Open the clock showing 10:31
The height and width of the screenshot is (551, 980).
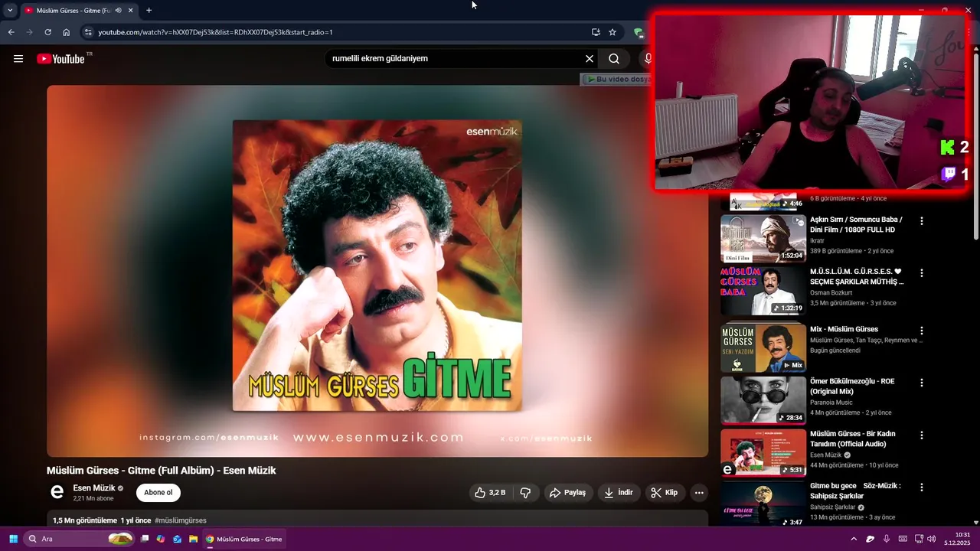[x=957, y=539]
